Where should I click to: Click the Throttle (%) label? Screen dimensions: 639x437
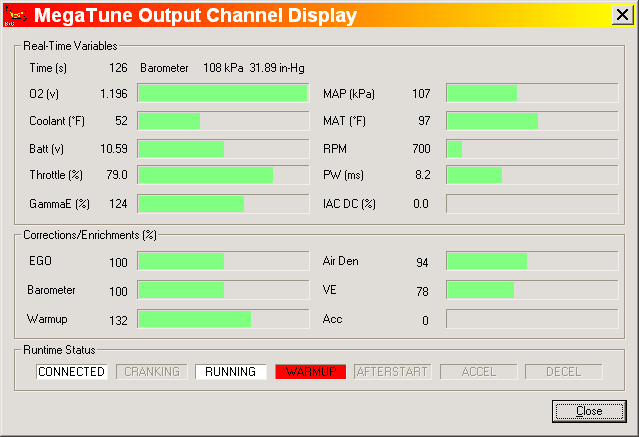pyautogui.click(x=56, y=175)
